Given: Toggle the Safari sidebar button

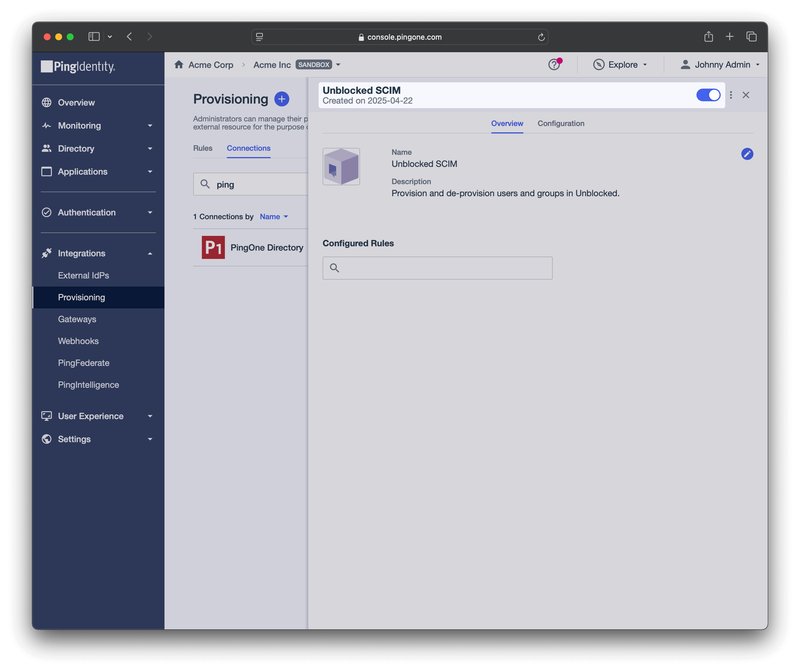Looking at the screenshot, I should (x=94, y=37).
